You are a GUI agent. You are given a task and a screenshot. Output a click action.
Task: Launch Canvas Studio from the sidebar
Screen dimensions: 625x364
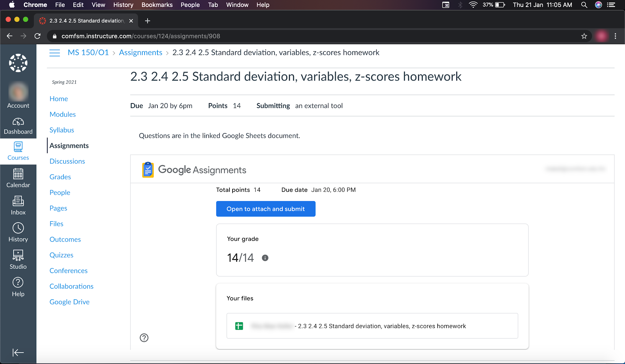[x=18, y=259]
